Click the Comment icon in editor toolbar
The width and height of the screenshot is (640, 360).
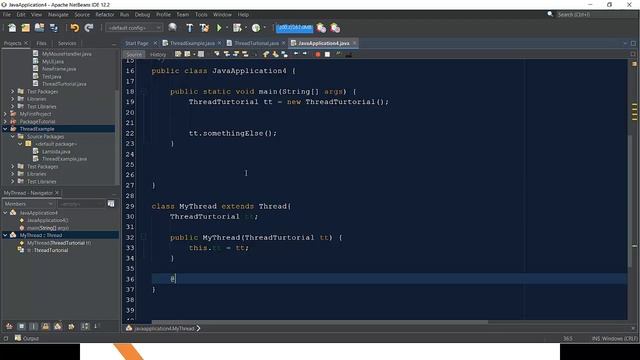click(339, 54)
